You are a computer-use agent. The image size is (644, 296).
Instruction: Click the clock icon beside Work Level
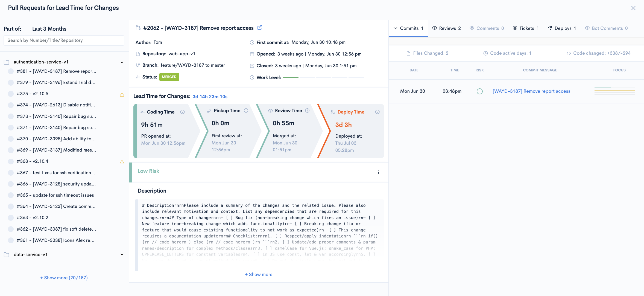click(x=252, y=77)
